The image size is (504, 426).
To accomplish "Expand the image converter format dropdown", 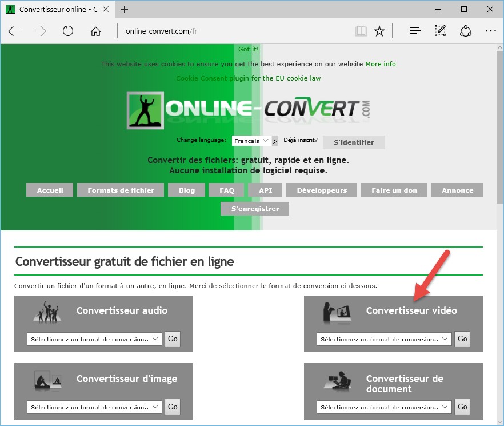I will [x=94, y=407].
